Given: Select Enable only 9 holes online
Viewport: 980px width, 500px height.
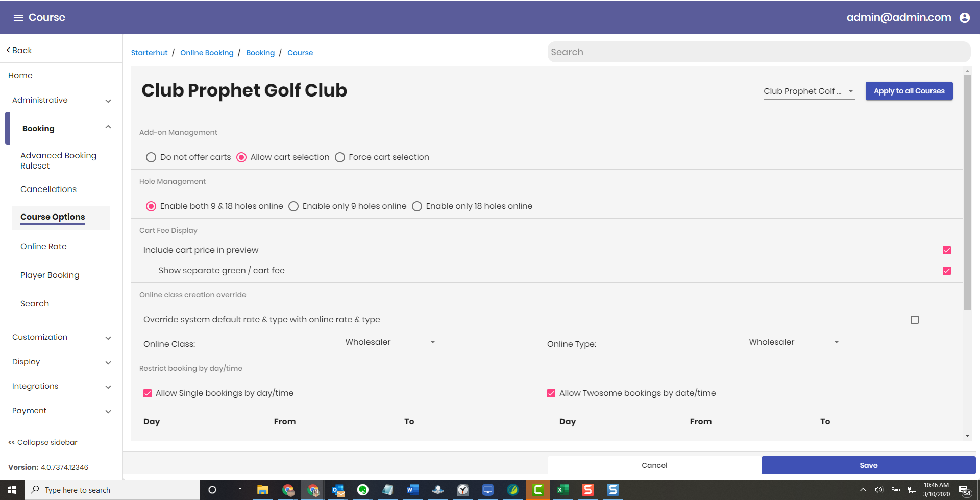Looking at the screenshot, I should click(x=293, y=206).
